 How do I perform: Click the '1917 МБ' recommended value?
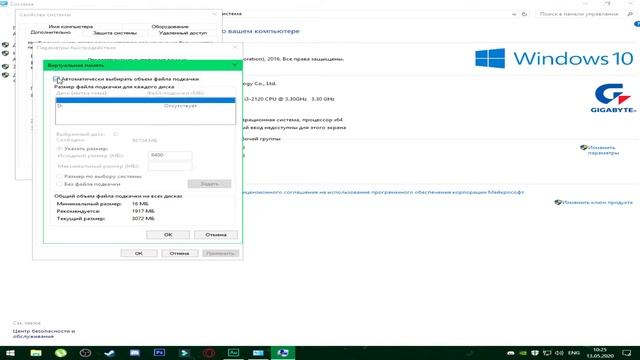click(143, 211)
